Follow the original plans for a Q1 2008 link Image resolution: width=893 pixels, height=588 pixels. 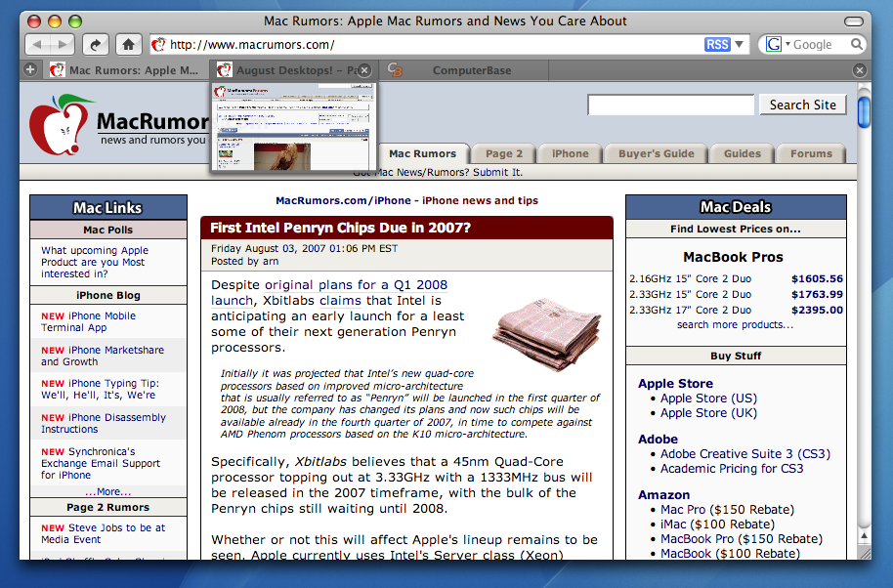[x=356, y=284]
